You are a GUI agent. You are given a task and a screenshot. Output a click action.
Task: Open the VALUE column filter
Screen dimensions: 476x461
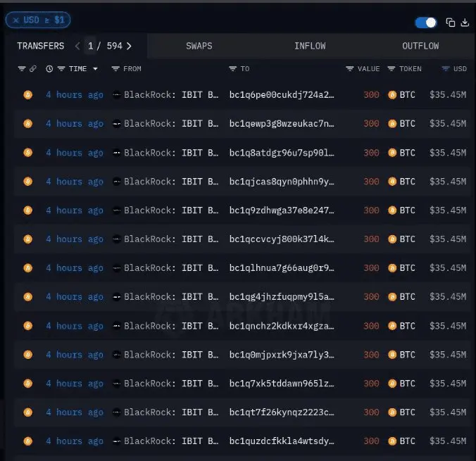(x=350, y=69)
